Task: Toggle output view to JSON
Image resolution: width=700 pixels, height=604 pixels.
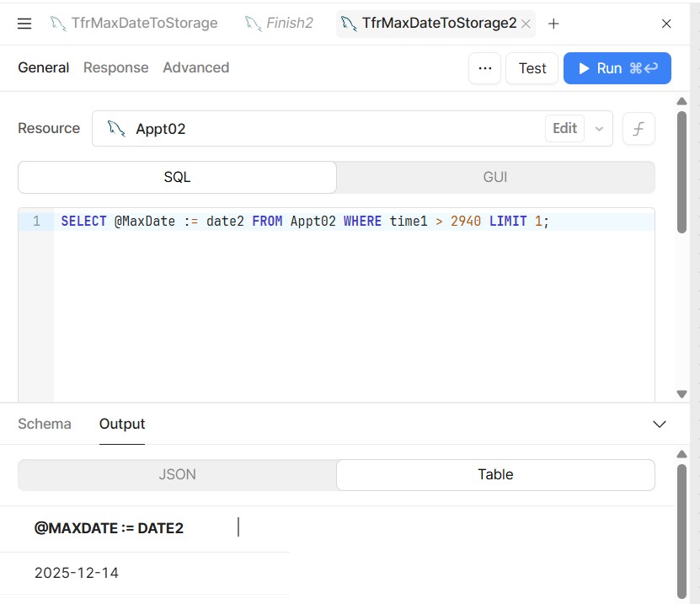Action: (177, 474)
